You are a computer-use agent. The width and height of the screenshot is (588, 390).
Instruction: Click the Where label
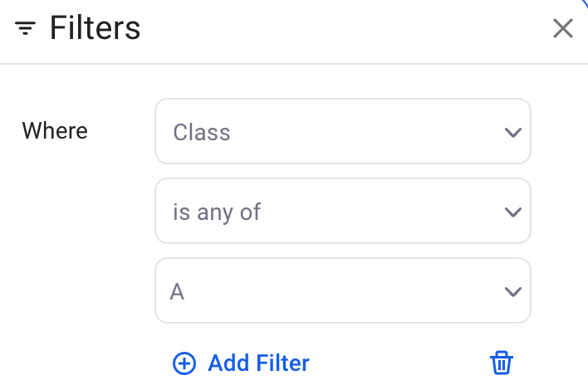(x=55, y=131)
